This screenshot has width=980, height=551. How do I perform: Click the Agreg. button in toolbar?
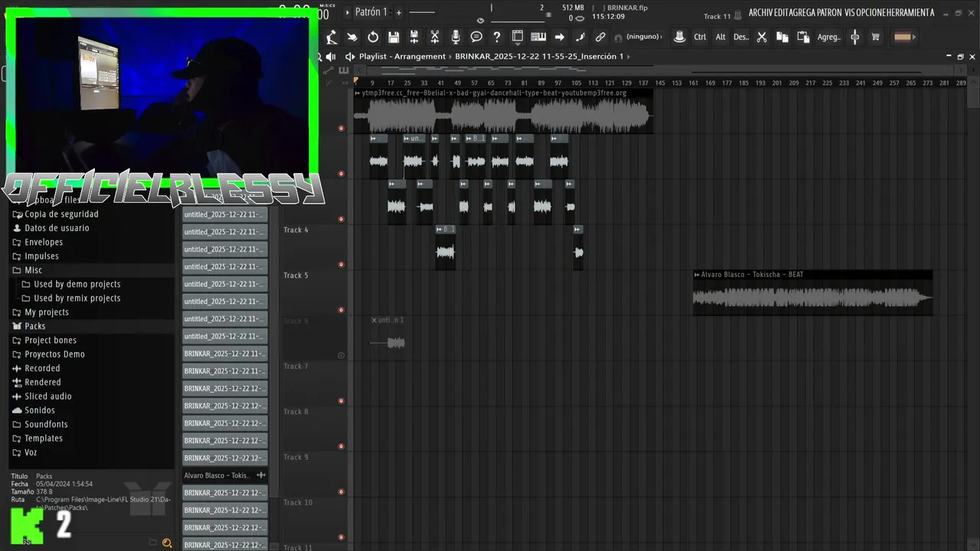pyautogui.click(x=828, y=37)
